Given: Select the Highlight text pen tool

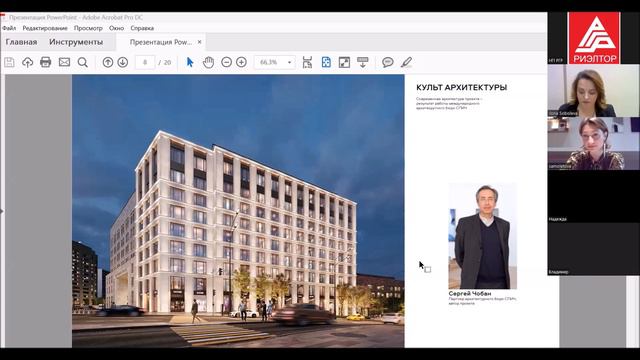Looking at the screenshot, I should coord(406,62).
